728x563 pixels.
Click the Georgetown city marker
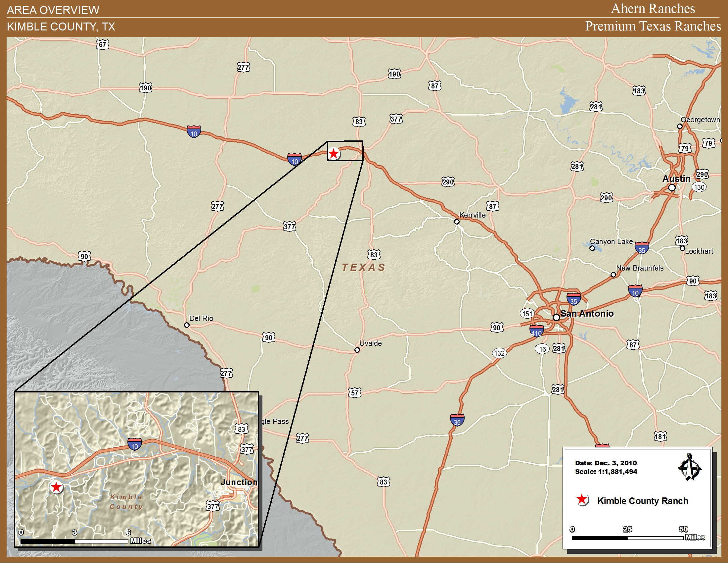(680, 127)
